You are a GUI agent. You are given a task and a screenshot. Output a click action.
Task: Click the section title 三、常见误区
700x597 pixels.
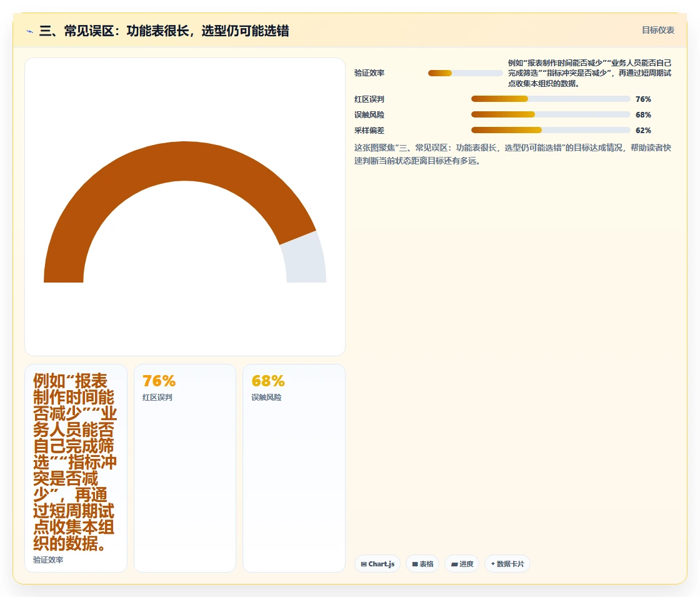pyautogui.click(x=164, y=31)
